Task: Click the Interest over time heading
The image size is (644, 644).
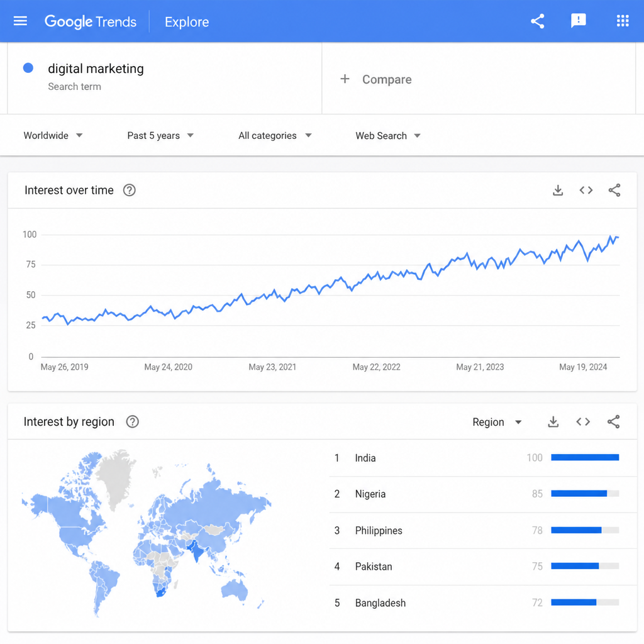Action: [69, 190]
